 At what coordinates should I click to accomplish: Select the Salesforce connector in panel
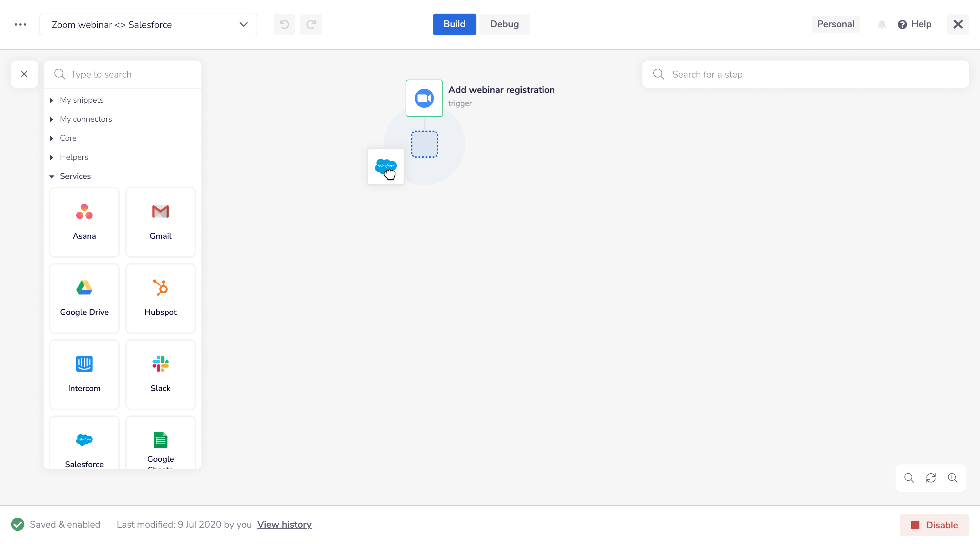84,443
